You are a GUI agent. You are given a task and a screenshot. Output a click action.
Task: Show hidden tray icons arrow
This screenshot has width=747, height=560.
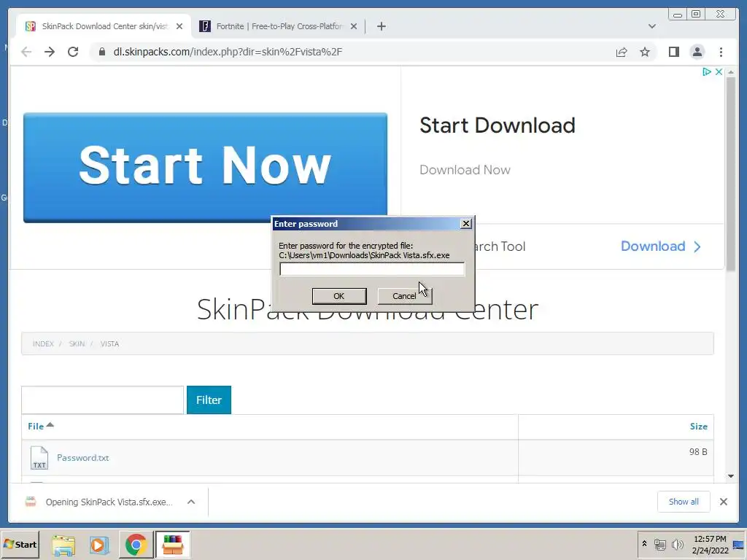click(x=644, y=544)
